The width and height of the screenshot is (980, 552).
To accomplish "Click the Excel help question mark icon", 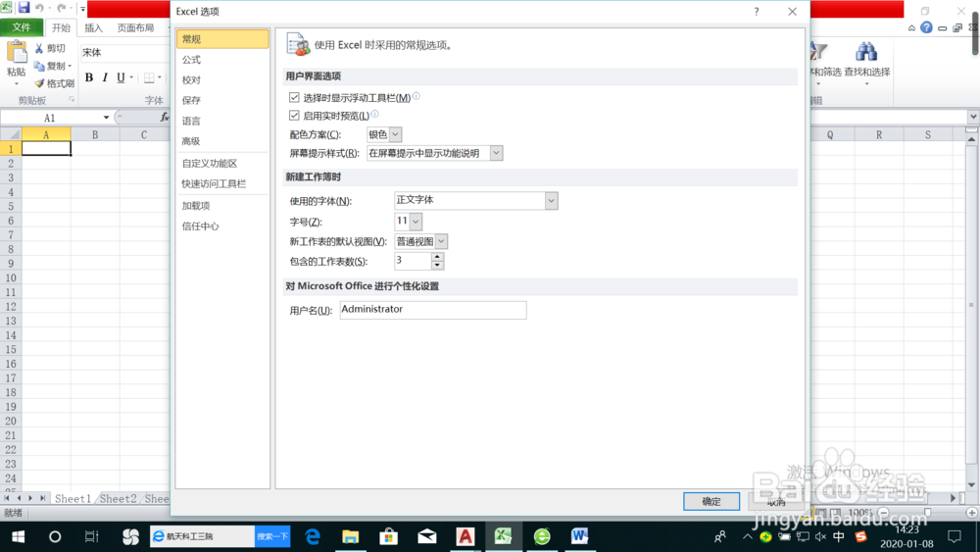I will tap(926, 27).
